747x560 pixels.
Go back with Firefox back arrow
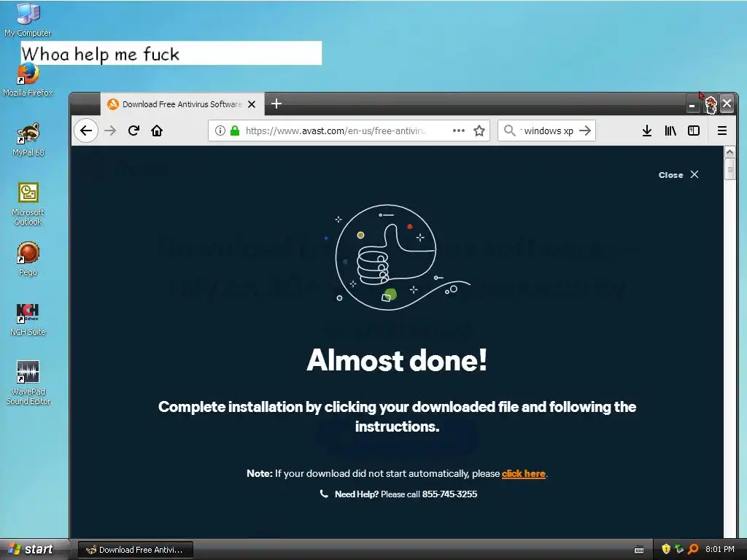coord(86,131)
